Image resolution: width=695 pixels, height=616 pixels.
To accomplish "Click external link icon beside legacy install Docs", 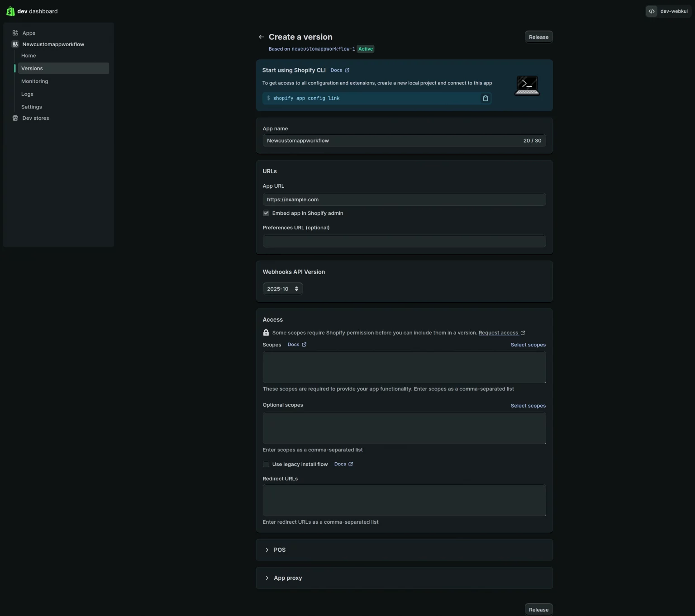I will pos(351,464).
